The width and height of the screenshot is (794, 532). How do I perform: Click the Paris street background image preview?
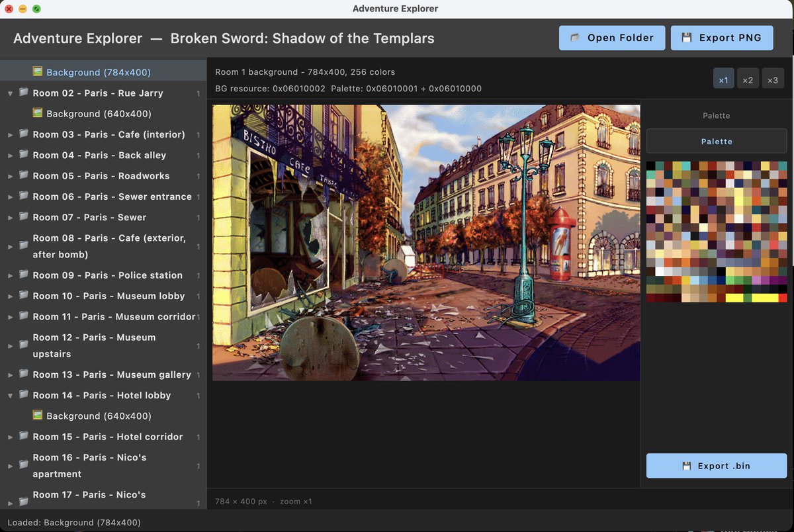(426, 242)
